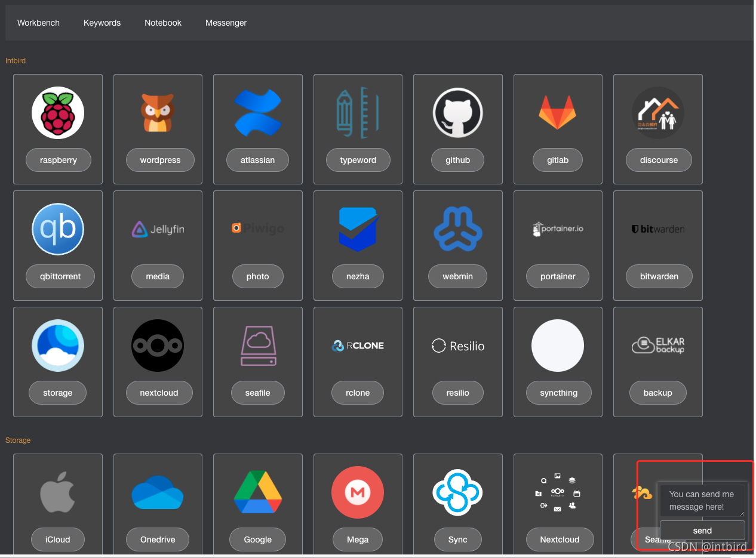756x558 pixels.
Task: Open the syncthing button
Action: tap(559, 393)
